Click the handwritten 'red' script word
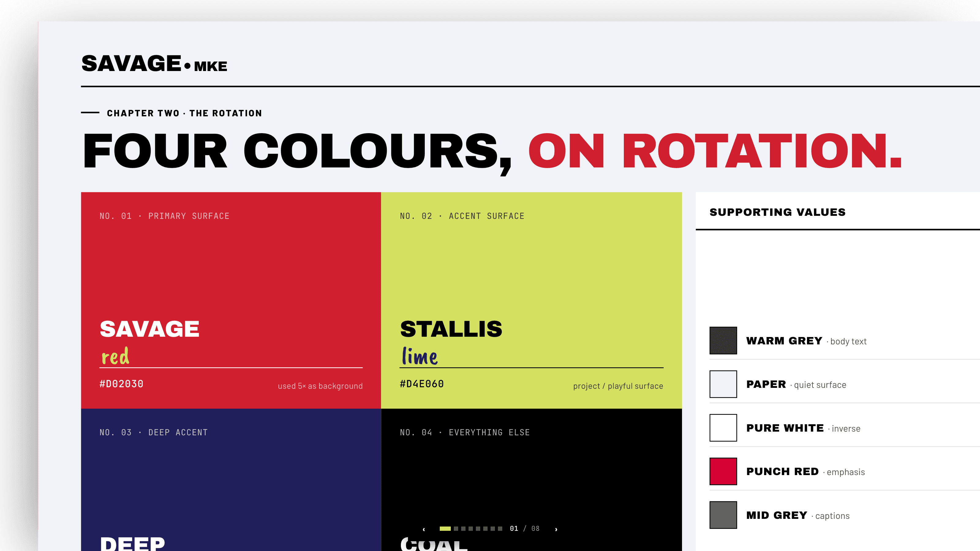 click(x=115, y=356)
